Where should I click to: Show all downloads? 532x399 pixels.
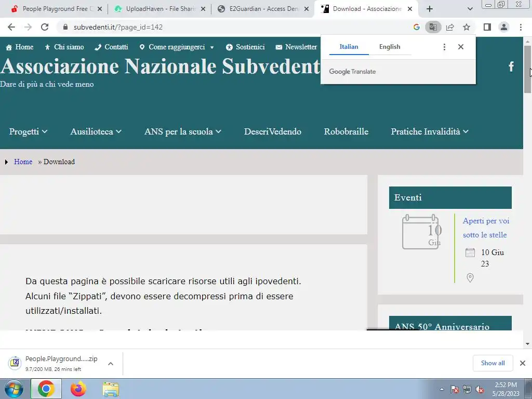click(x=493, y=363)
